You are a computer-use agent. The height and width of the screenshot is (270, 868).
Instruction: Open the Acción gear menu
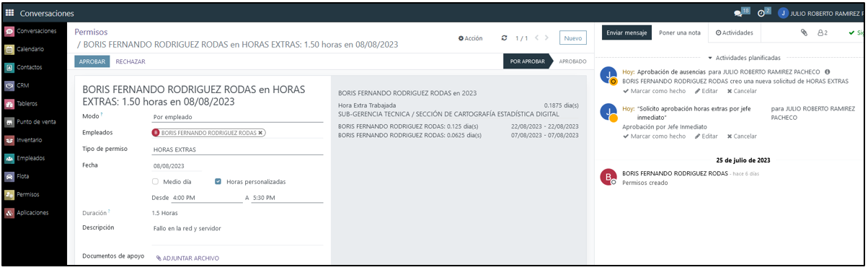tap(470, 38)
